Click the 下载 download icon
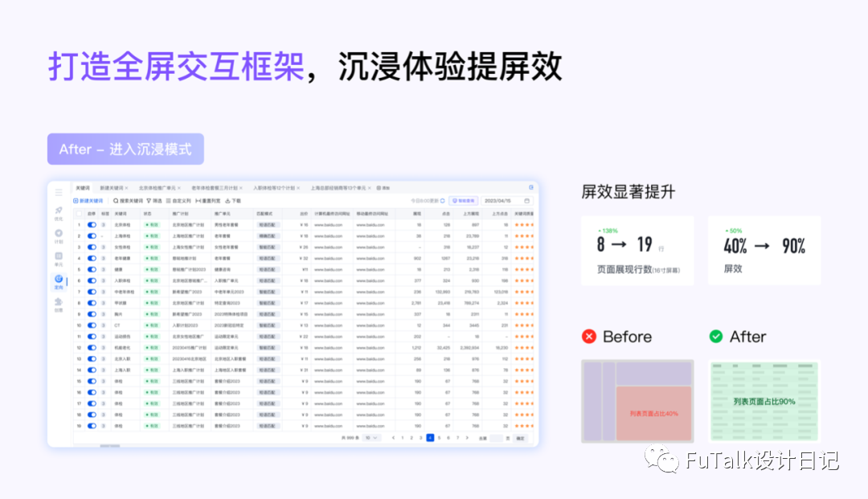 (227, 201)
